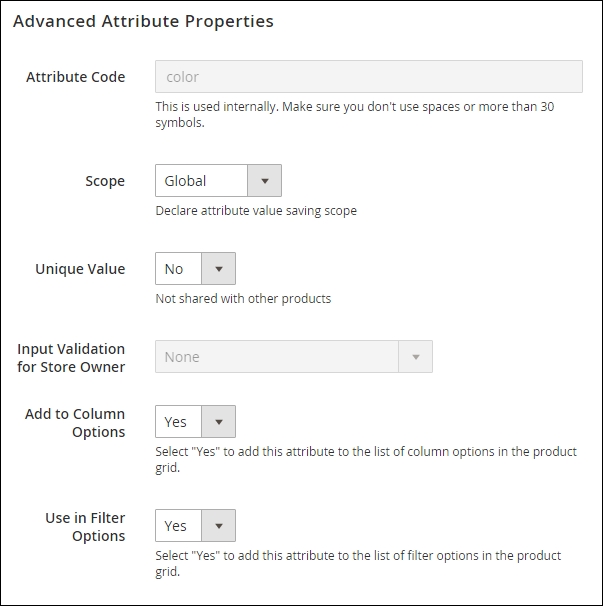Open the Unique Value select showing No
The height and width of the screenshot is (606, 603).
coord(179,269)
